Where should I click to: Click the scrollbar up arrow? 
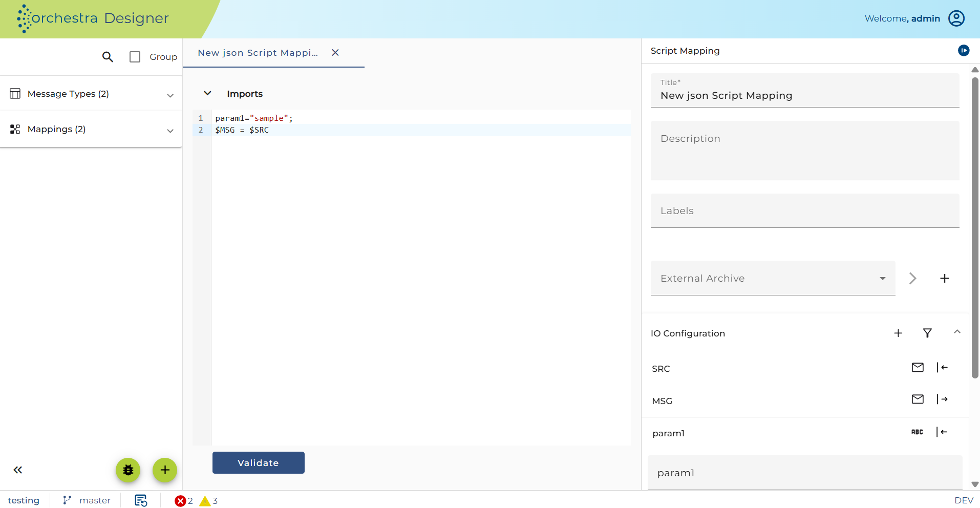975,70
